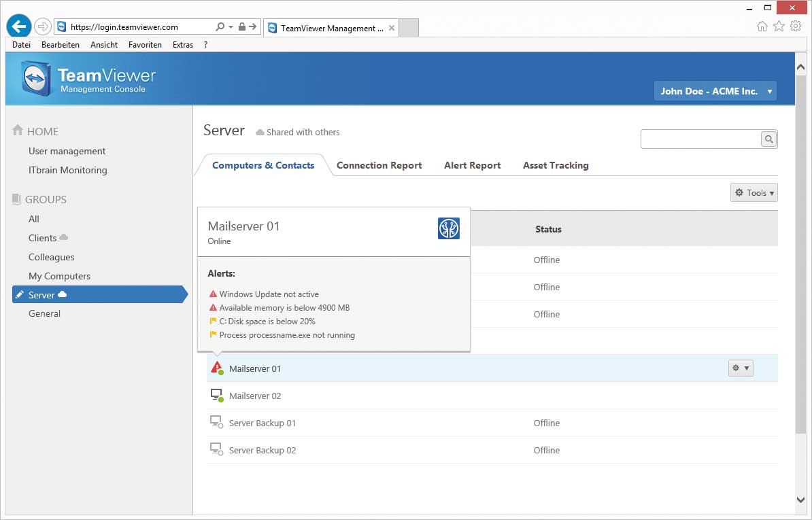Click the cloud icon next to the Server group
The height and width of the screenshot is (520, 812).
(62, 294)
